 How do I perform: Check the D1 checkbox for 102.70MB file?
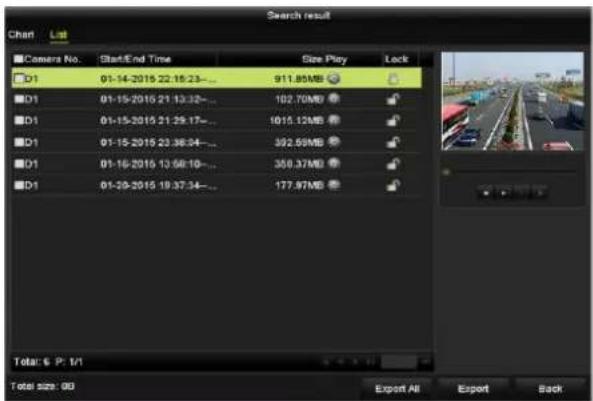pyautogui.click(x=19, y=99)
